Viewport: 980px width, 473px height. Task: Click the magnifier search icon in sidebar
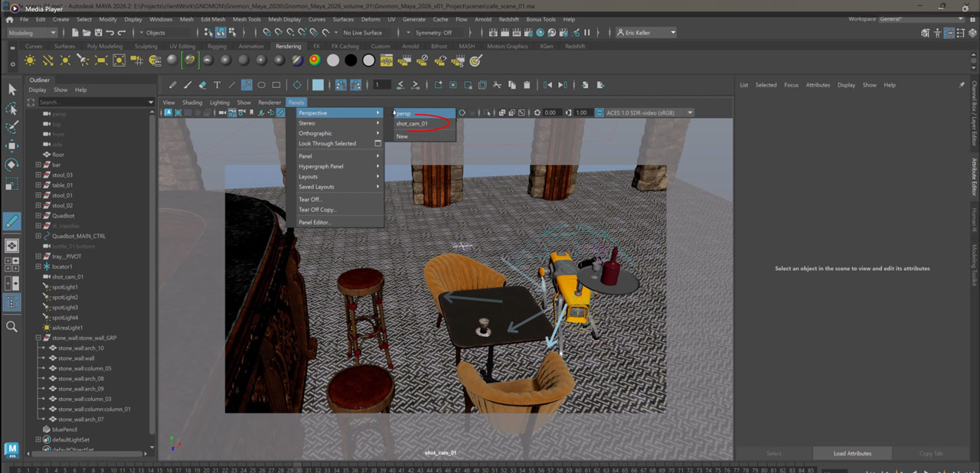11,327
